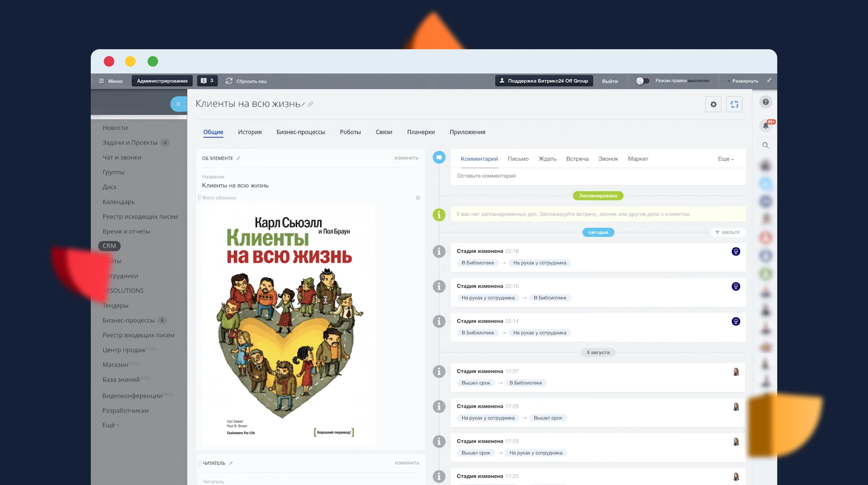Expand the Еще dropdown in activity tabs
This screenshot has width=868, height=485.
point(726,159)
